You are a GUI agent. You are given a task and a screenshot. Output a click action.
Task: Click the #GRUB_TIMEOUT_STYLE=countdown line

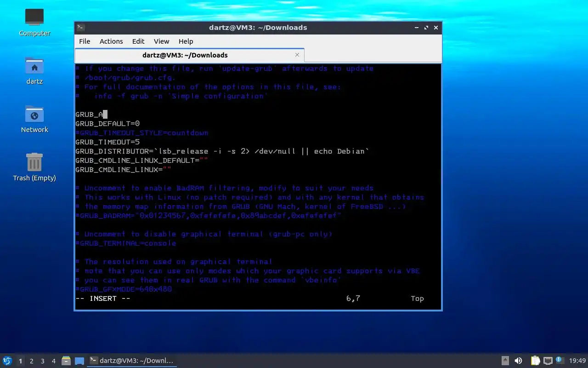pyautogui.click(x=141, y=133)
